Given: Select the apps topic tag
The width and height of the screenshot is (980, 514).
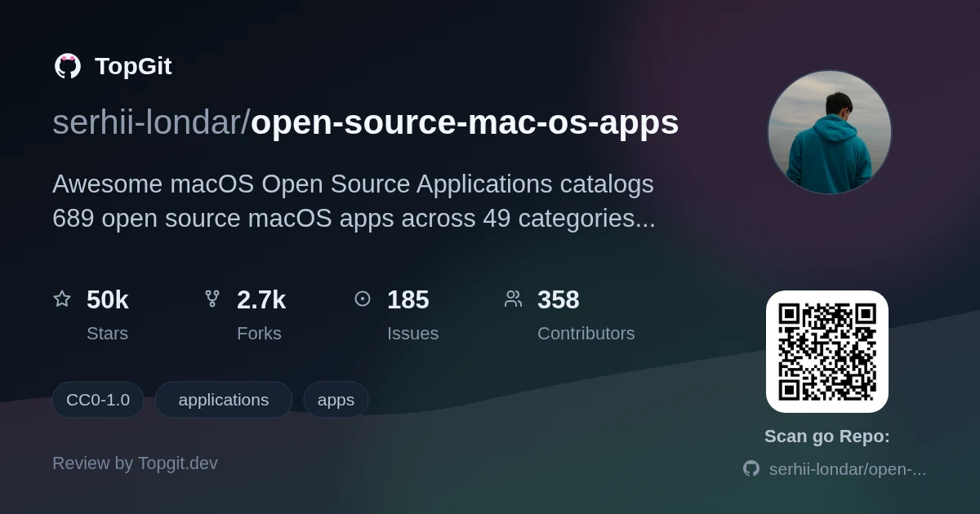Looking at the screenshot, I should pyautogui.click(x=336, y=400).
